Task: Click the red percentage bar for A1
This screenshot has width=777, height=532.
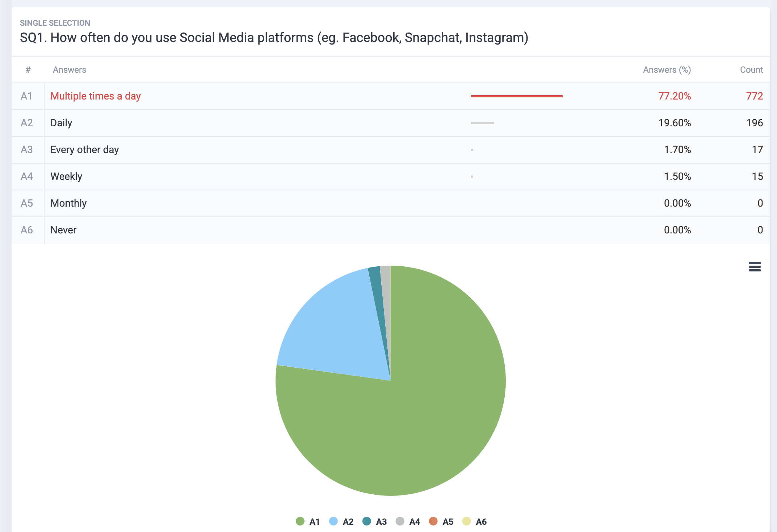Action: click(x=516, y=96)
